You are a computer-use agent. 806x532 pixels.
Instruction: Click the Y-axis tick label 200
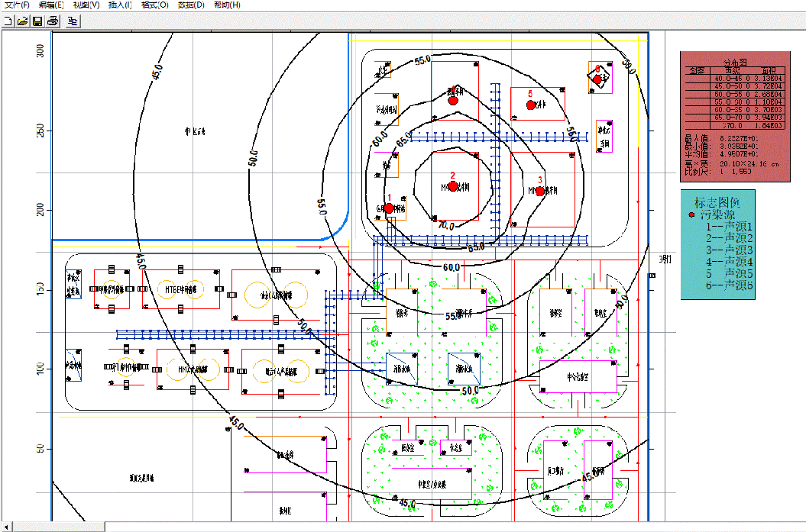(40, 209)
